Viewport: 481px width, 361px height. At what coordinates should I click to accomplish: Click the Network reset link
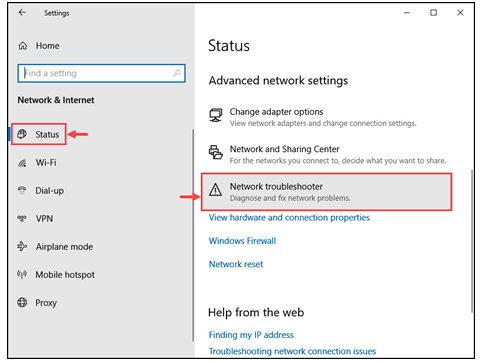click(236, 264)
